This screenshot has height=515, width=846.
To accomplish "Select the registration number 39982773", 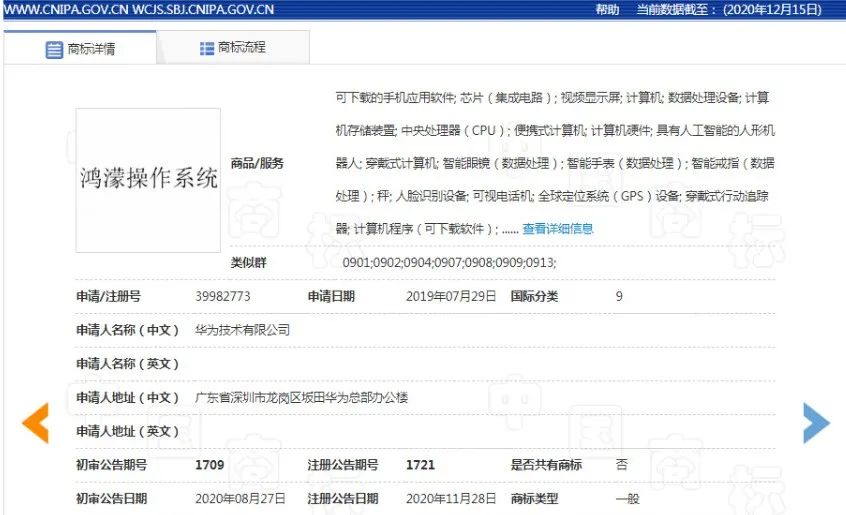I will pyautogui.click(x=223, y=296).
